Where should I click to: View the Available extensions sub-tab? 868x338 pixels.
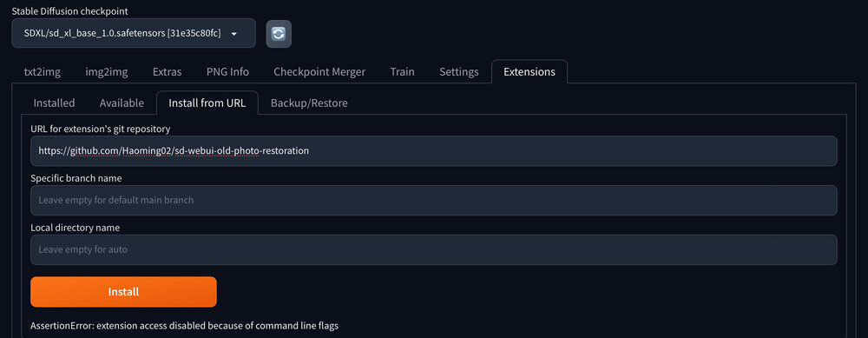(x=122, y=103)
